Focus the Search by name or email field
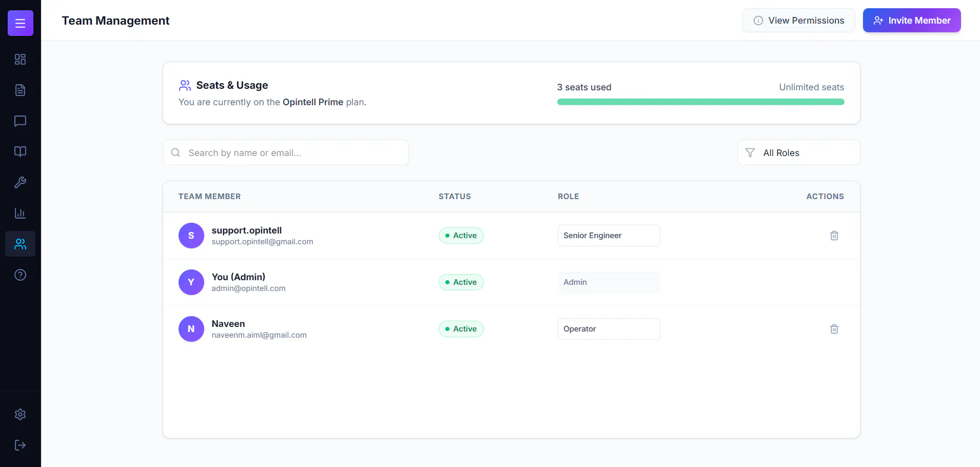980x467 pixels. tap(286, 152)
